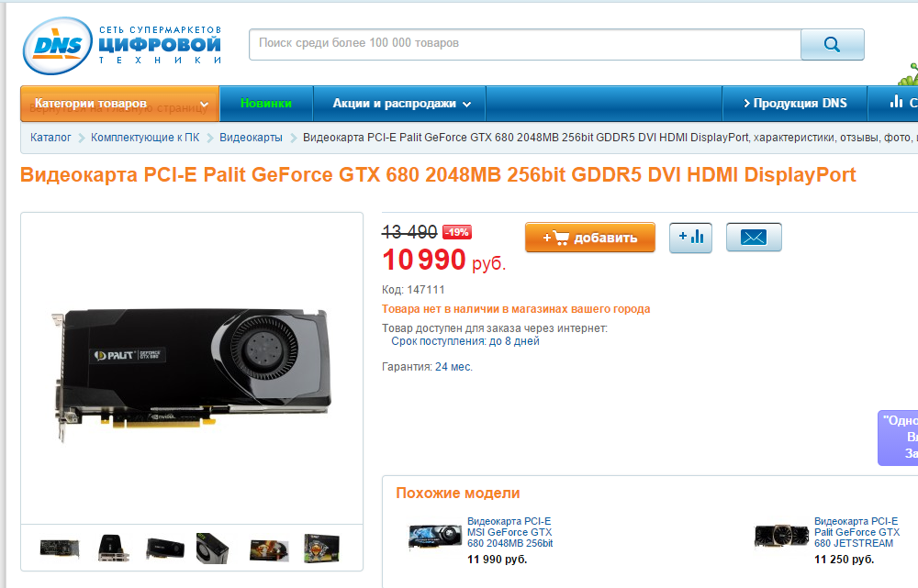This screenshot has height=588, width=918.
Task: Open the DNS logo home link
Action: click(x=122, y=46)
